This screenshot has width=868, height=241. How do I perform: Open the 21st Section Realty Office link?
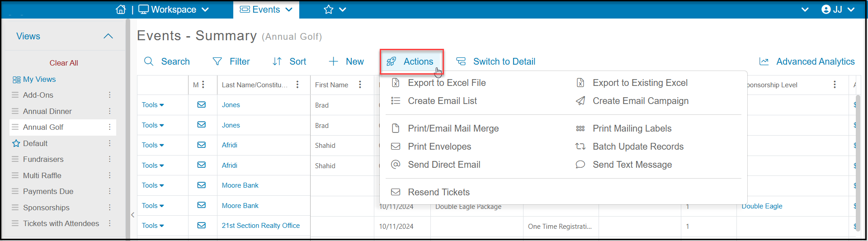pyautogui.click(x=261, y=226)
